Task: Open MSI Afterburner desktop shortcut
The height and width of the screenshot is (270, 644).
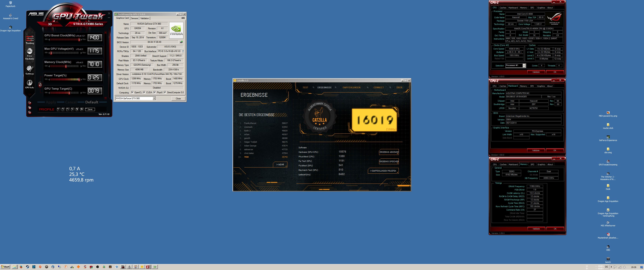Action: (x=608, y=224)
